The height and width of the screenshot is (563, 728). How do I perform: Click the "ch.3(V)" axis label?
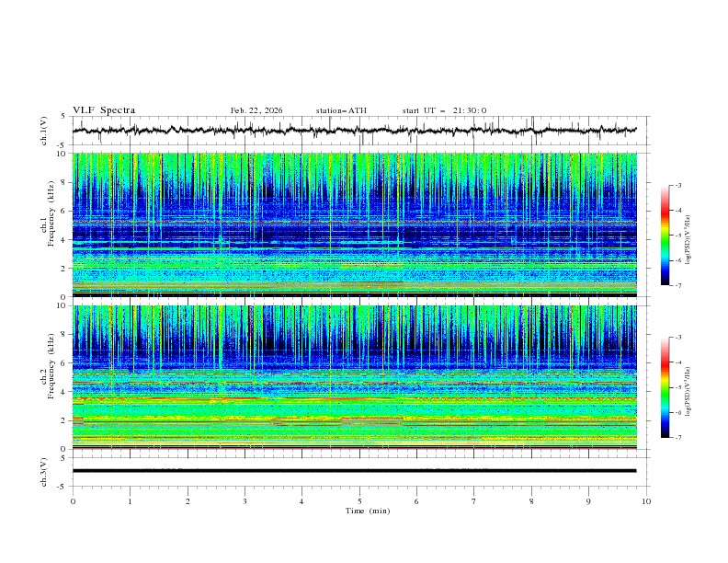(x=44, y=472)
